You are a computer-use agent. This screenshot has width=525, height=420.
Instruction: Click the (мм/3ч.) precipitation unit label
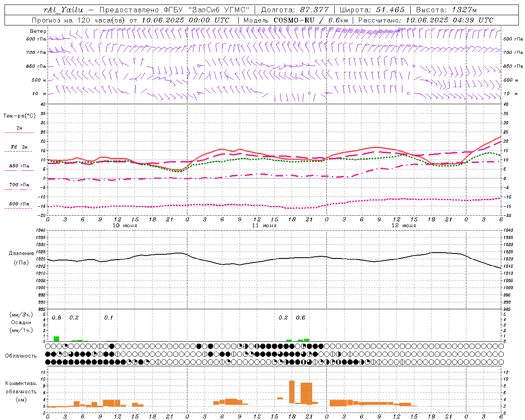[21, 315]
